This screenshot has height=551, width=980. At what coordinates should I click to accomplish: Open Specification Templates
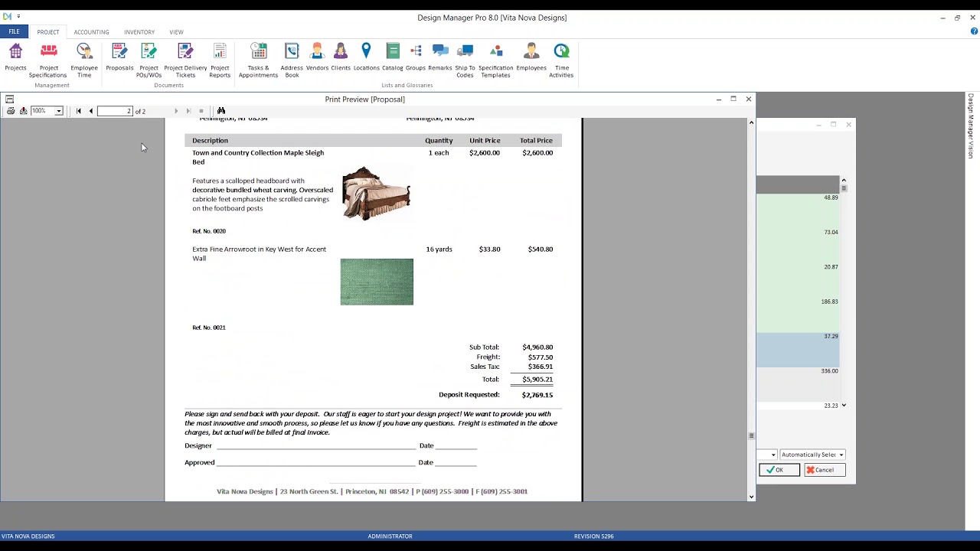coord(495,60)
